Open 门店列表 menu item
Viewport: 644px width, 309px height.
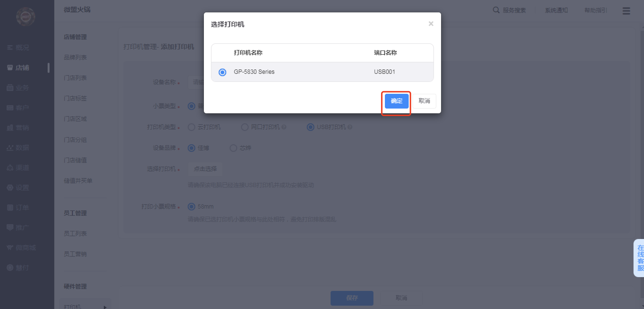point(75,78)
